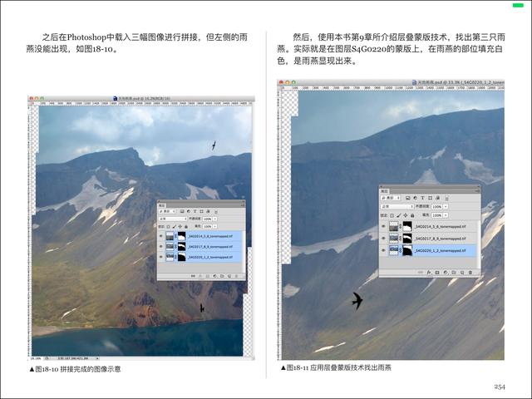Hide the _S4G0214_5_6 layer in right Layers panel
The width and height of the screenshot is (532, 399).
(x=383, y=225)
